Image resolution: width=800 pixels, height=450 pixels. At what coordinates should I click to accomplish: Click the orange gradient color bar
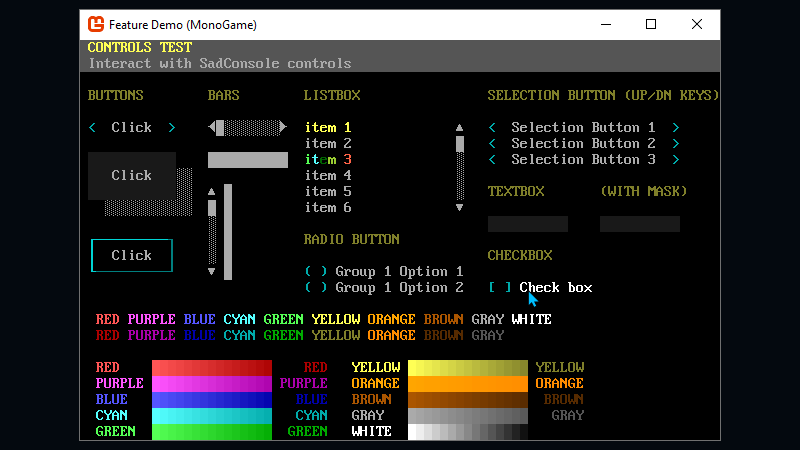coord(468,383)
